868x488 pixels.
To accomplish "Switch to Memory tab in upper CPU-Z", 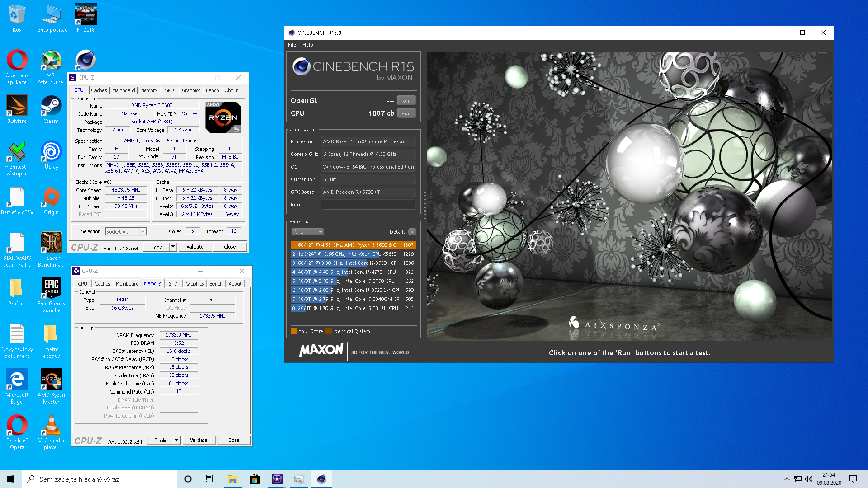I will 149,90.
